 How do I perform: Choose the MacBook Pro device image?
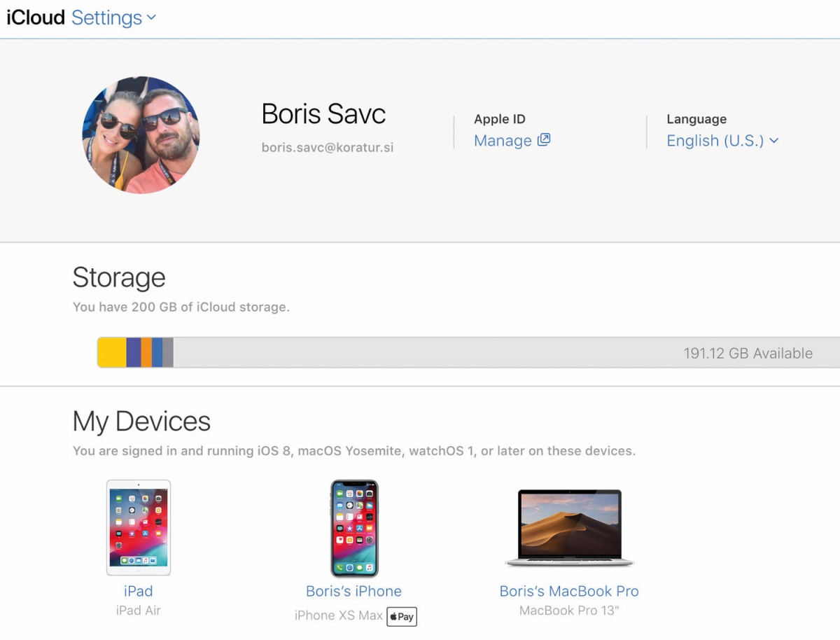click(x=569, y=529)
